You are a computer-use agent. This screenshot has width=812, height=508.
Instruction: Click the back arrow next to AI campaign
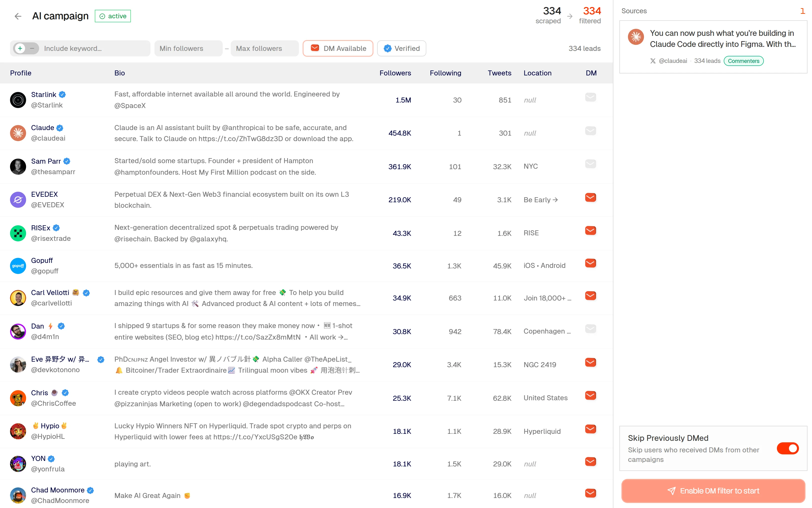[x=18, y=16]
